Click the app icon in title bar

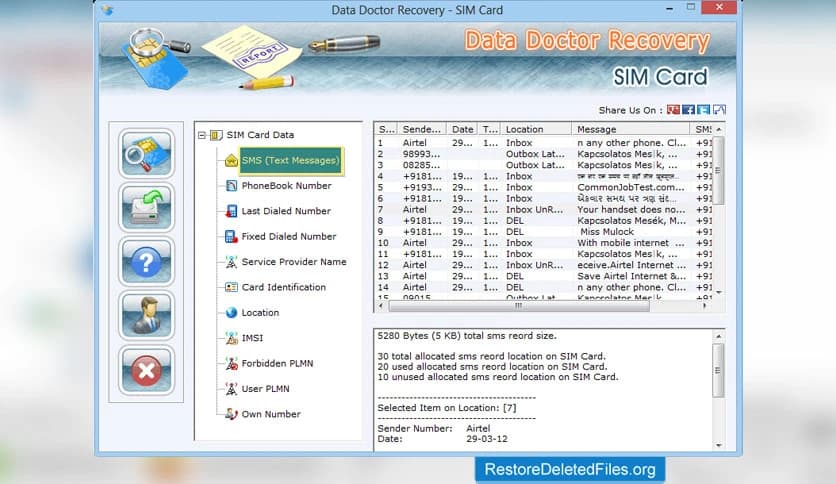pyautogui.click(x=108, y=10)
